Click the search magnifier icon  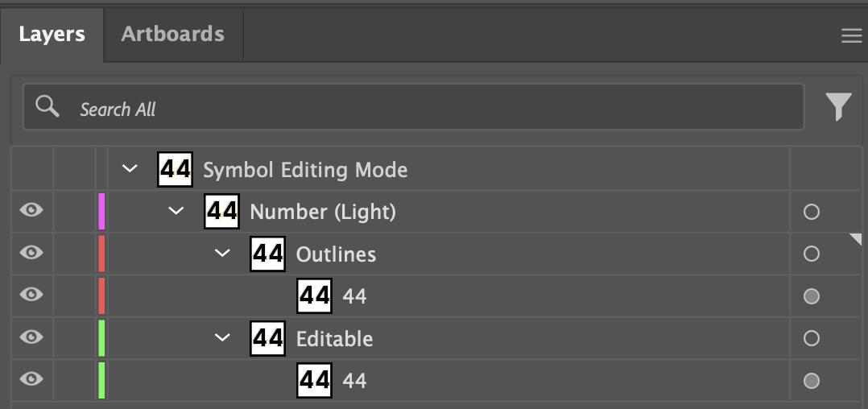point(48,107)
